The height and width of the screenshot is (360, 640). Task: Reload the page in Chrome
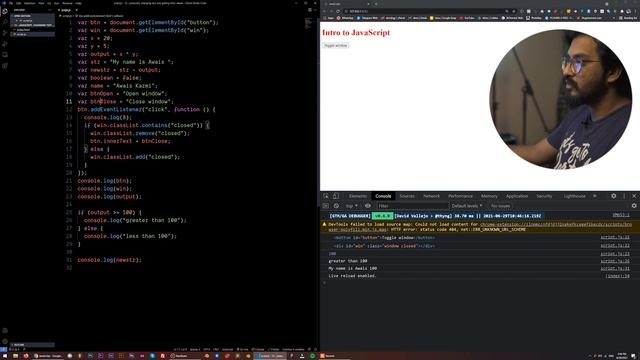(338, 11)
